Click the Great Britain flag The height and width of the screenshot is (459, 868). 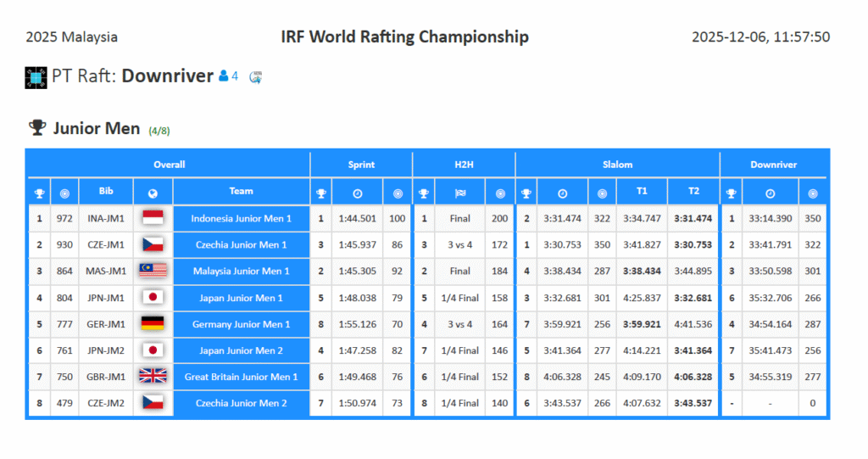[x=153, y=376]
